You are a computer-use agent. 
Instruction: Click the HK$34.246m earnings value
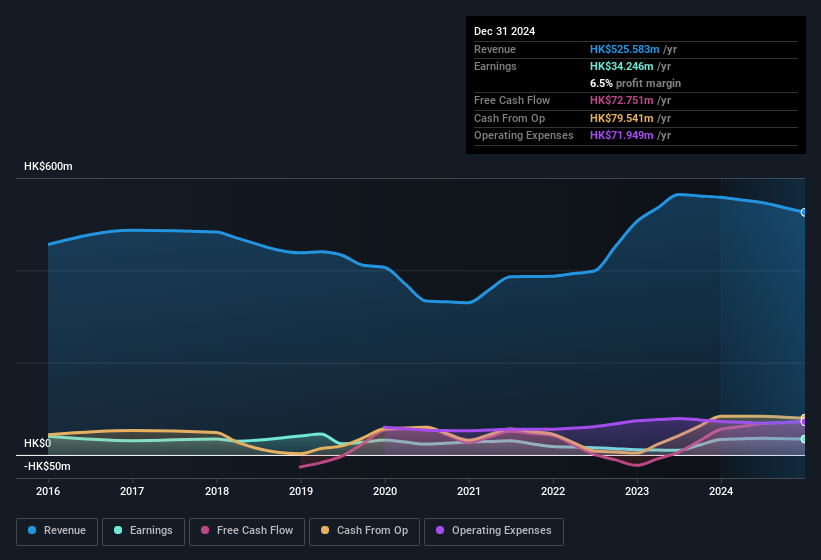coord(622,66)
